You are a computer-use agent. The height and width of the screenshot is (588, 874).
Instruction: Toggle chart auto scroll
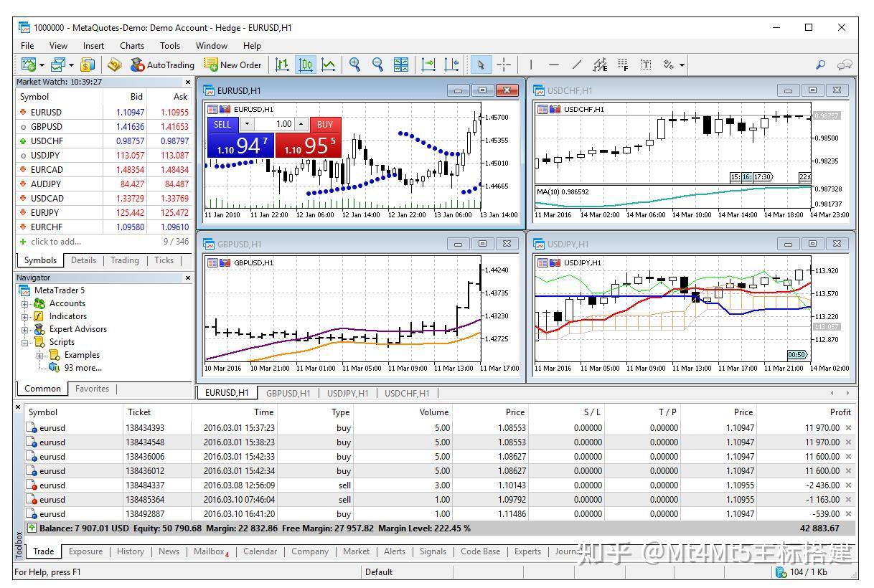[428, 65]
